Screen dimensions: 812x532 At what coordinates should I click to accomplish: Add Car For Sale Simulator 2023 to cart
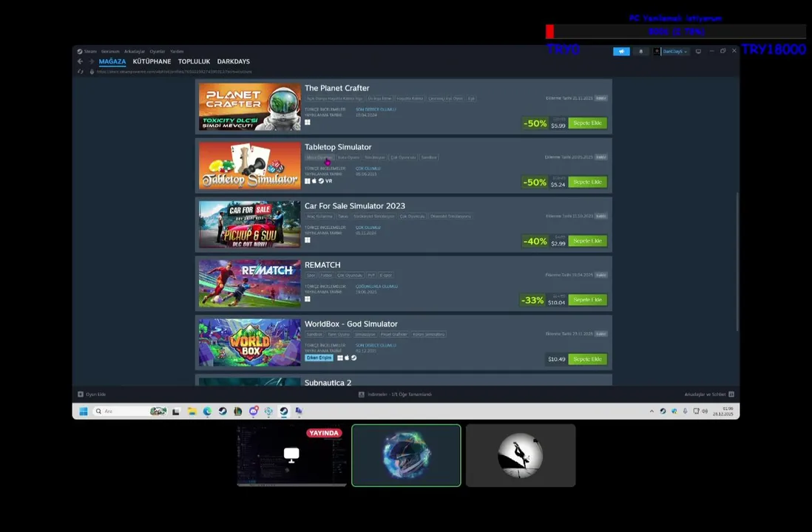(x=587, y=241)
